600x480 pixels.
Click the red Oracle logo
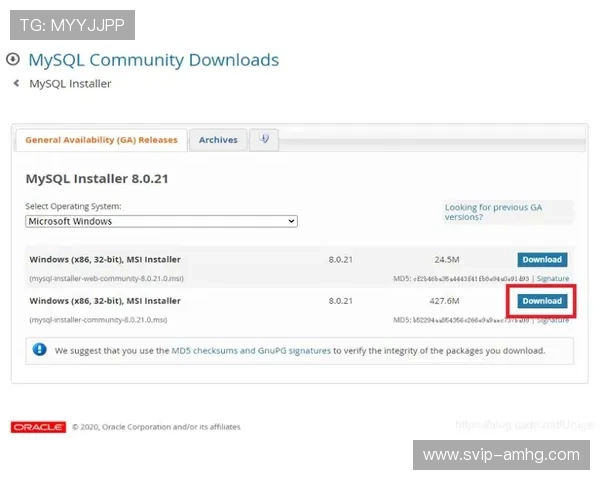click(x=38, y=427)
